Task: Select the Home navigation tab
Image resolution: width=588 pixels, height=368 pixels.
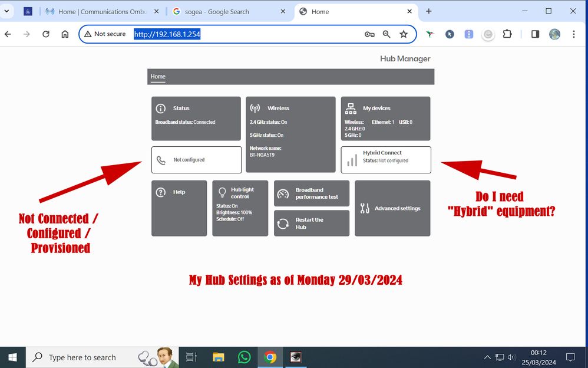Action: 158,77
